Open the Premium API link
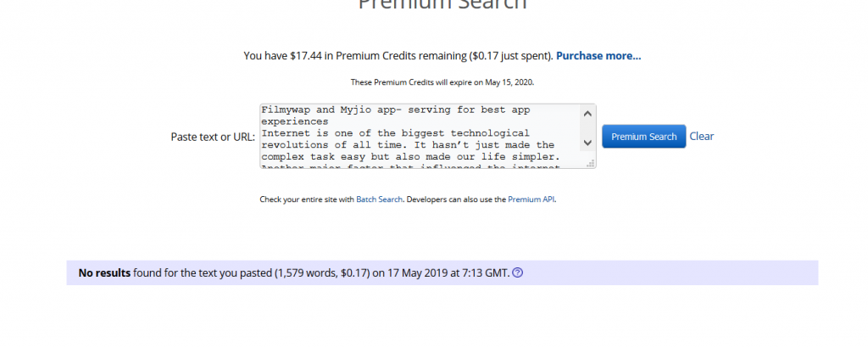Screen dimensions: 868x348 531,199
